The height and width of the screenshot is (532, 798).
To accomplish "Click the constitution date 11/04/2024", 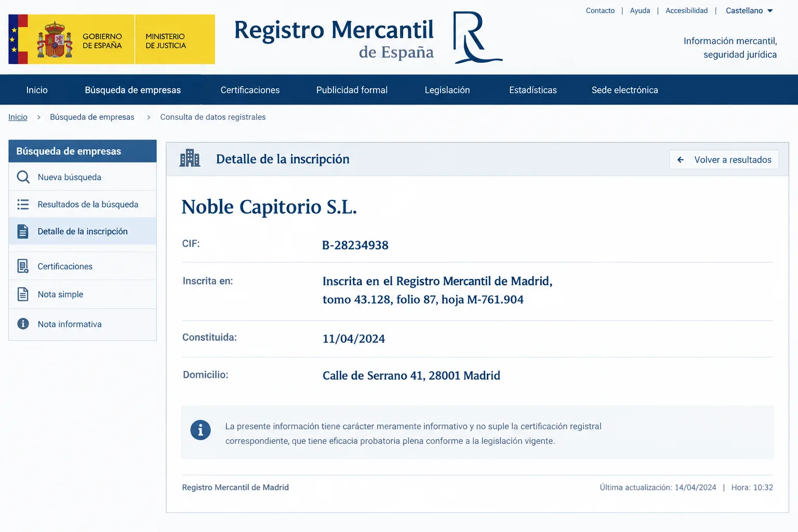I will click(x=354, y=339).
